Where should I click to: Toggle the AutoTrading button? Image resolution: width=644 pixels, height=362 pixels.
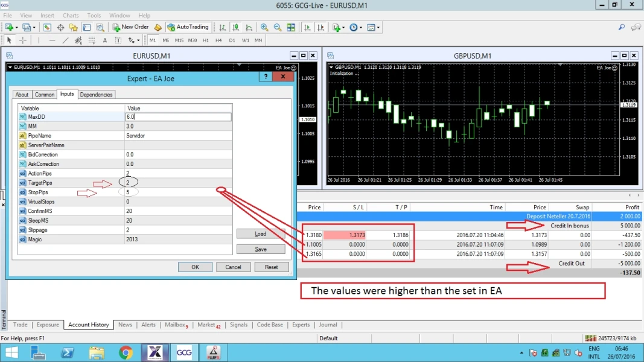[188, 27]
